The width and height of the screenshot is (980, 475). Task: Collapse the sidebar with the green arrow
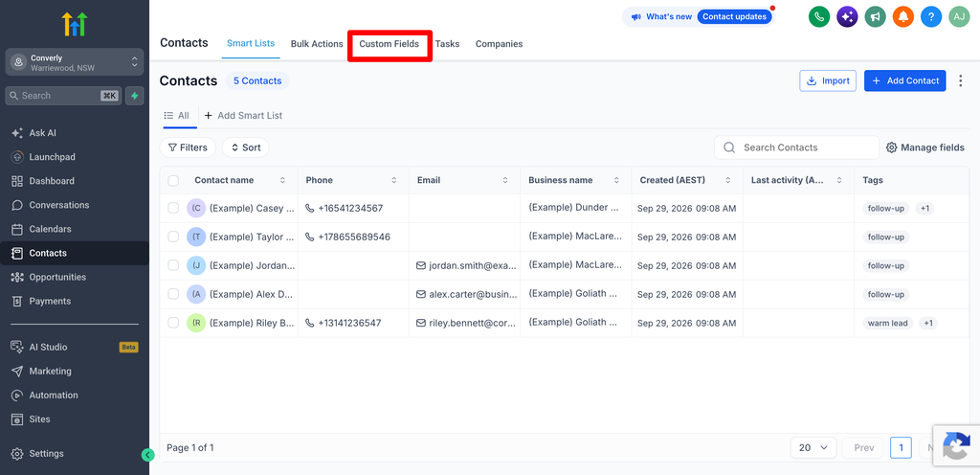[x=147, y=455]
